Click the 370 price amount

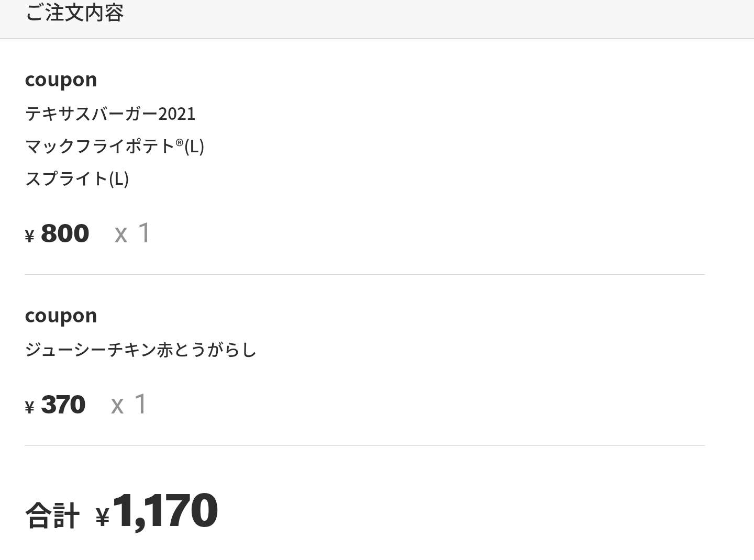63,404
